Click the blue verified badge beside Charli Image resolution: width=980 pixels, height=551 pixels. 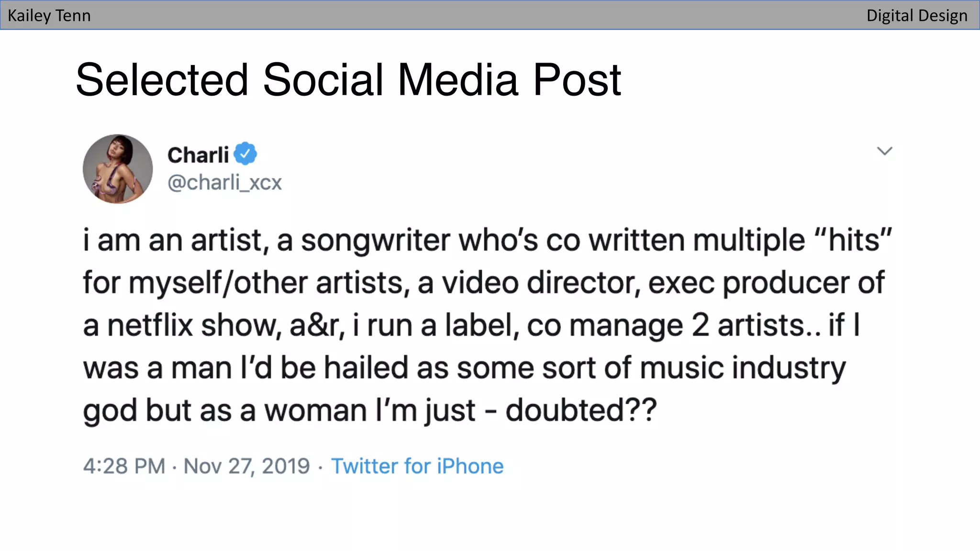[245, 154]
